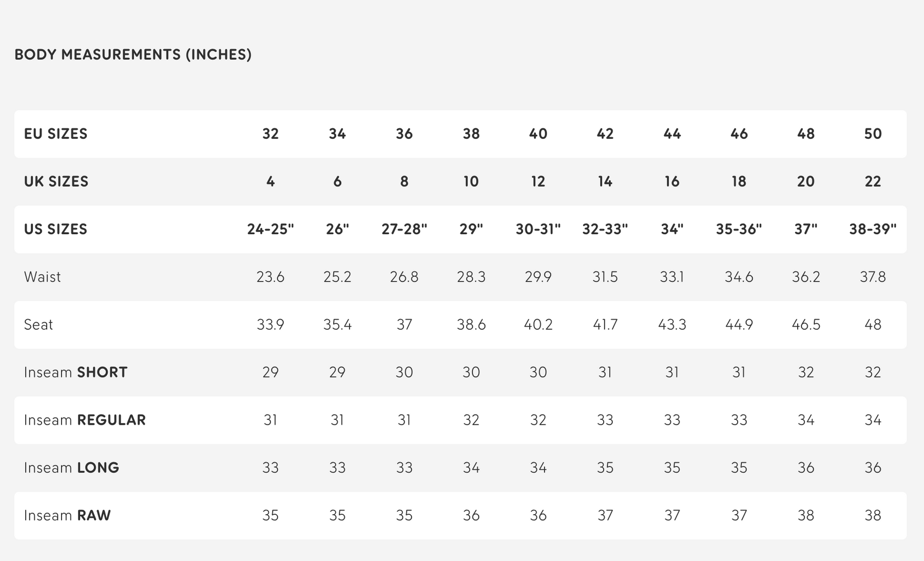Select the Waist row label
Screen dimensions: 924x561
pos(42,277)
